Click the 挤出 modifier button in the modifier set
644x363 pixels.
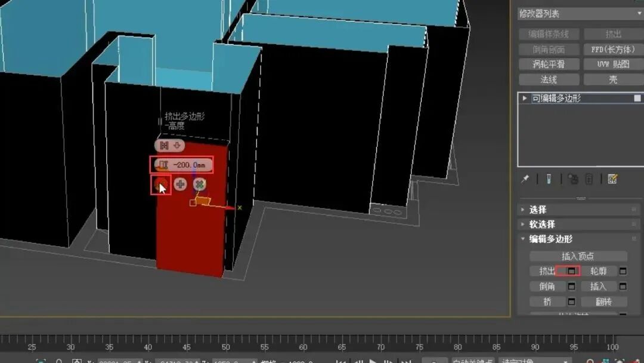[613, 34]
